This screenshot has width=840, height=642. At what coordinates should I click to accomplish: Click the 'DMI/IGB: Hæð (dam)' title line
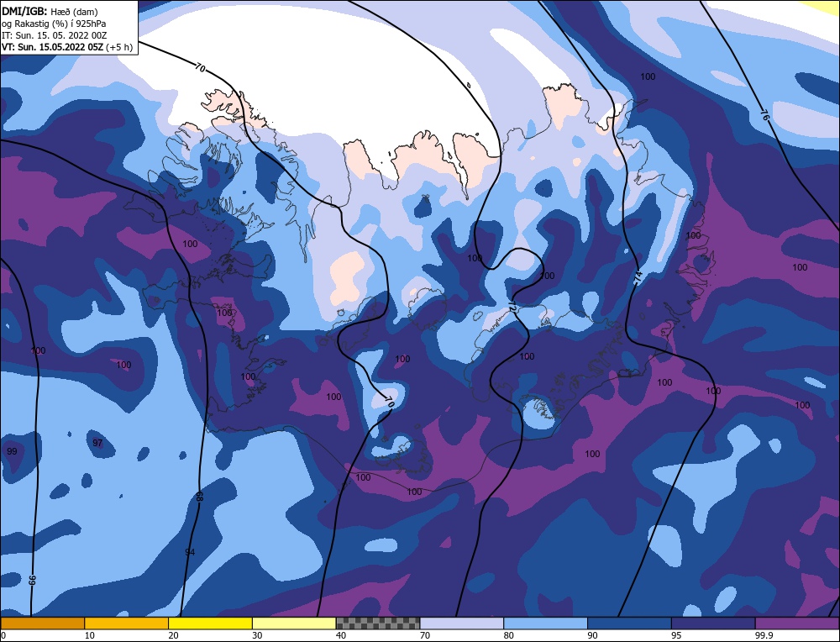point(50,11)
